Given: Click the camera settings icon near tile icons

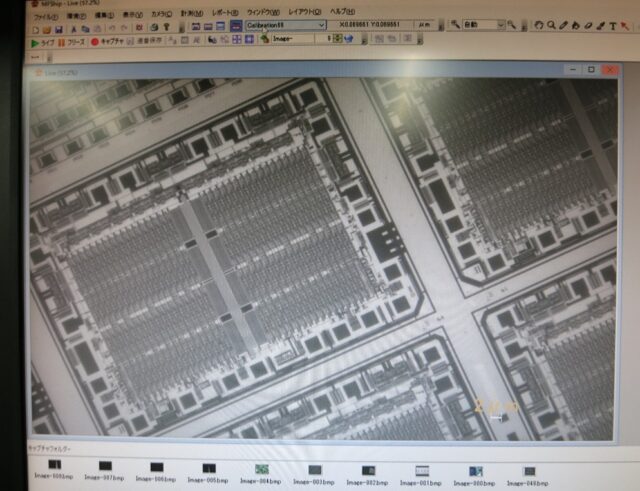Looking at the screenshot, I should point(212,40).
